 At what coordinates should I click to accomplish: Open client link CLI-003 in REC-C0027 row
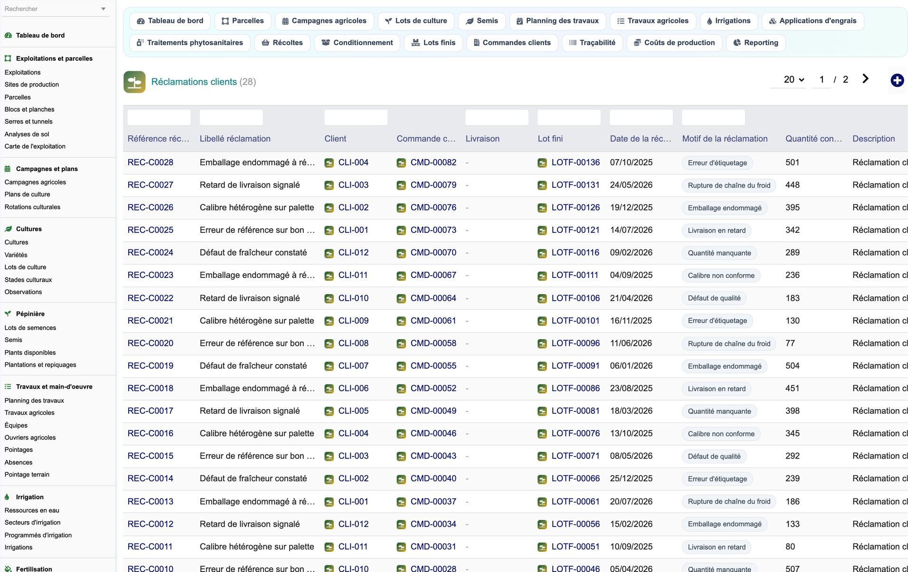pos(353,185)
